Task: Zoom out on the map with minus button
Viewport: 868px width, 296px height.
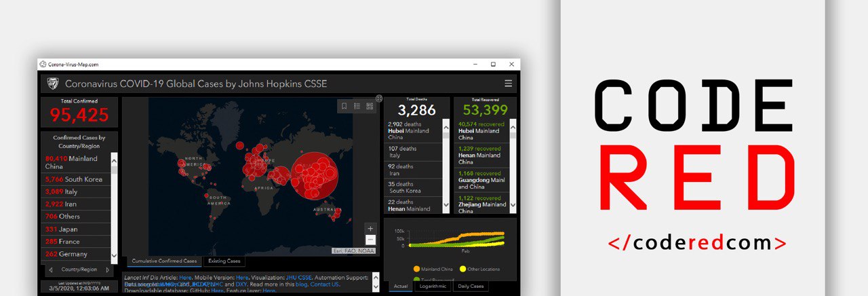Action: [x=370, y=240]
